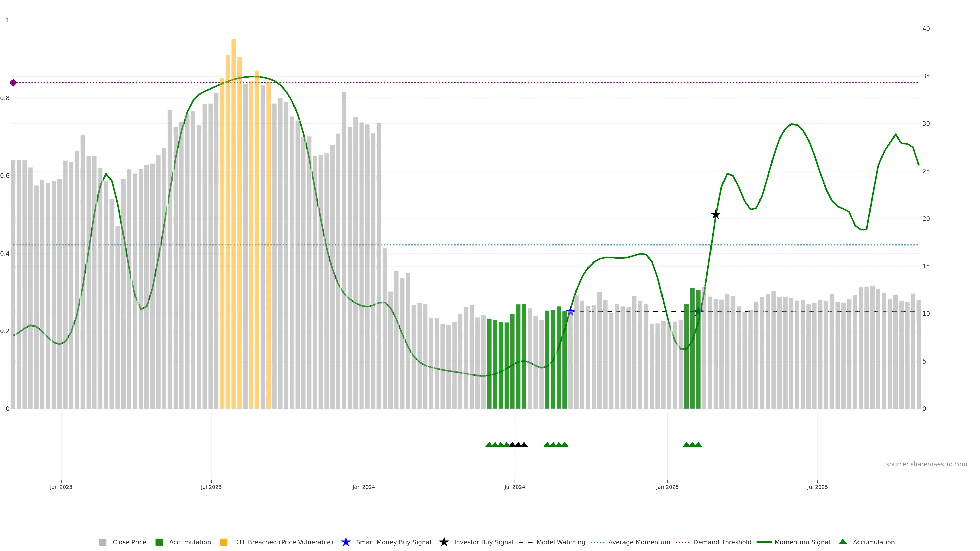
Task: Toggle Close Price legend entry
Action: click(x=129, y=542)
